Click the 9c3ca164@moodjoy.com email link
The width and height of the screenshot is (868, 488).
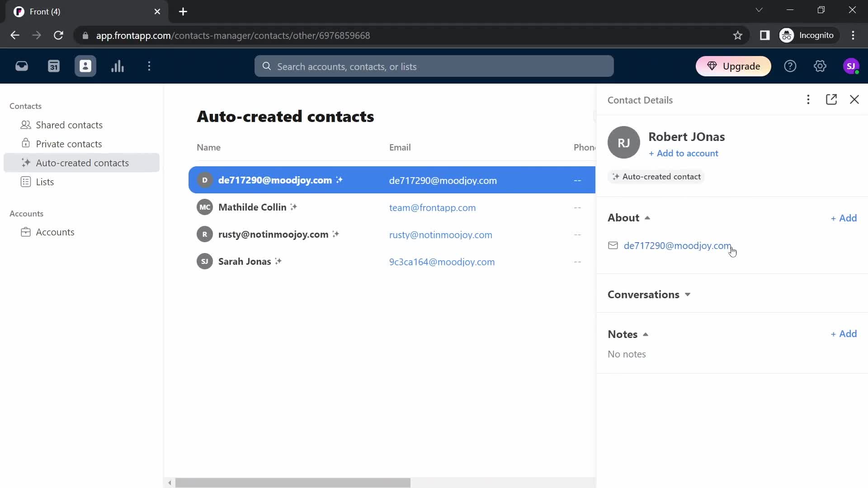[442, 262]
